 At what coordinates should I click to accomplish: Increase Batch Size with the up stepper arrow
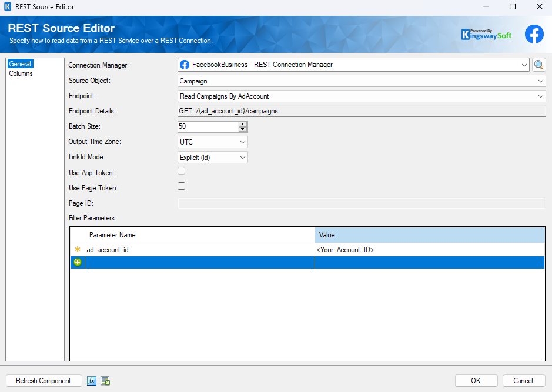click(x=243, y=124)
